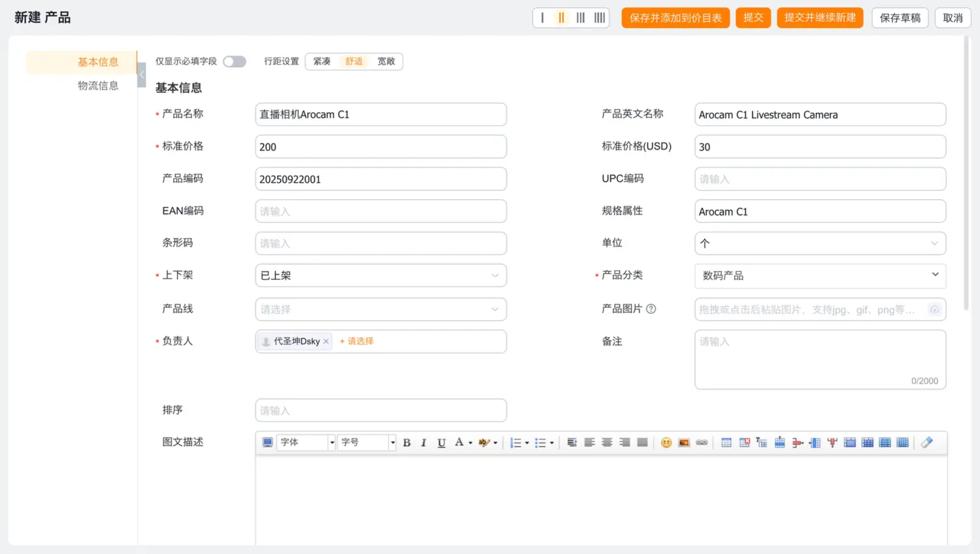
Task: Open the 上下架 dropdown showing 已上架
Action: tap(380, 275)
